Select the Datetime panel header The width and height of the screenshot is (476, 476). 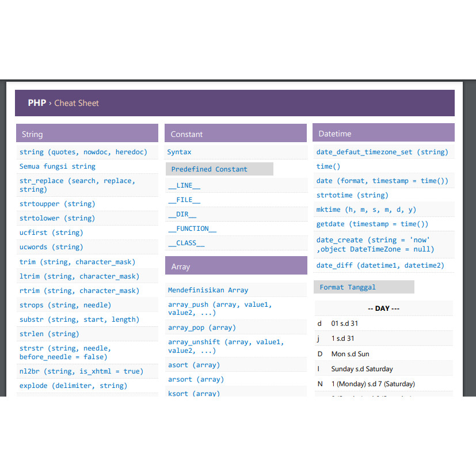click(x=383, y=134)
